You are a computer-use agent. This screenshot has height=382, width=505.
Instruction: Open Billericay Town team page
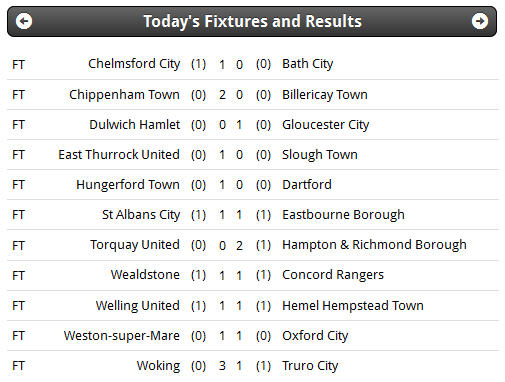[325, 95]
